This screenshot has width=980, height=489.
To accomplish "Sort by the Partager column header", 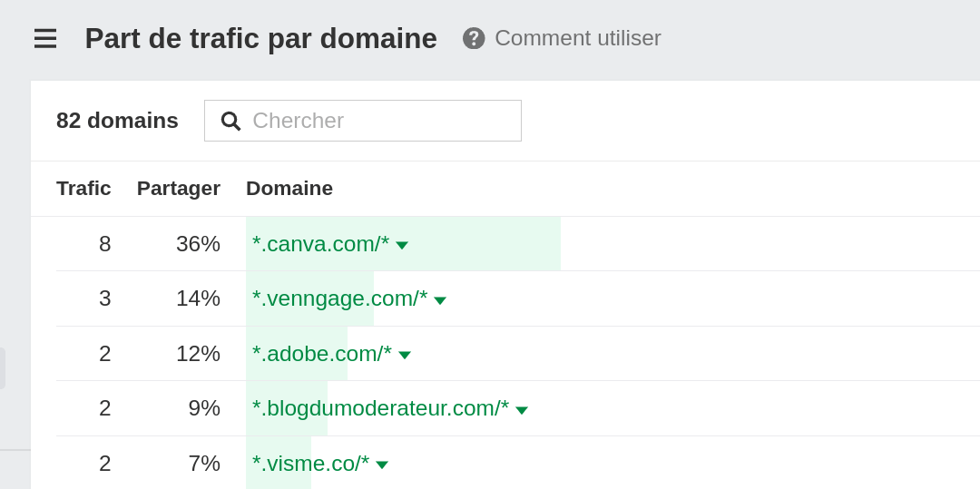I will coord(178,188).
